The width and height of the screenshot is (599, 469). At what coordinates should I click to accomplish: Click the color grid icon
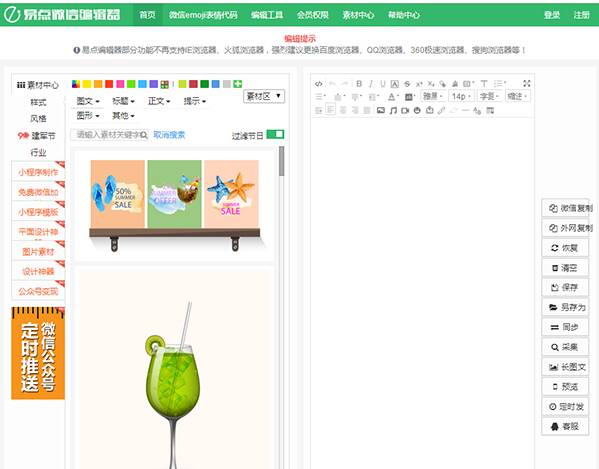click(165, 84)
